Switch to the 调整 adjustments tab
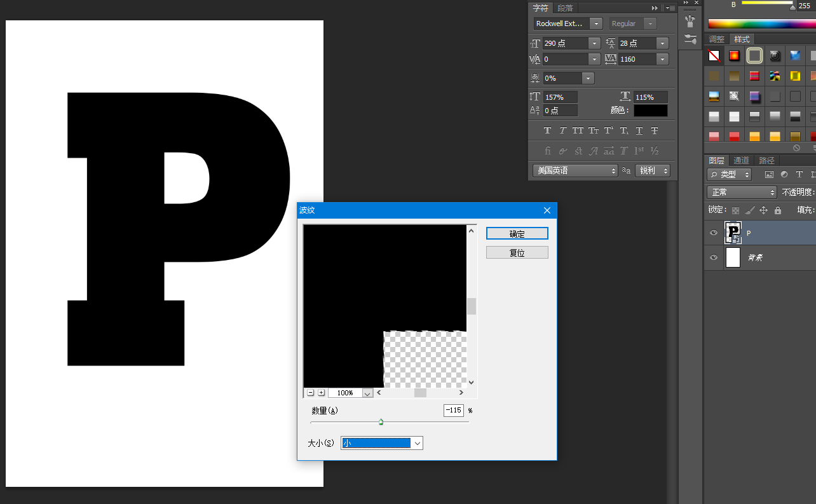Viewport: 816px width, 504px height. pos(716,39)
